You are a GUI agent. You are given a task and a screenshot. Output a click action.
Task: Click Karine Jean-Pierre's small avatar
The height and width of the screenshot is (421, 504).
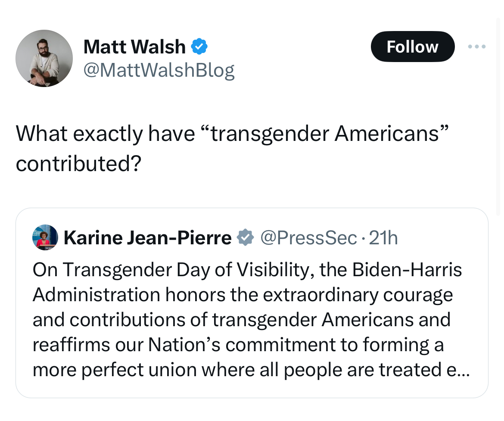45,237
